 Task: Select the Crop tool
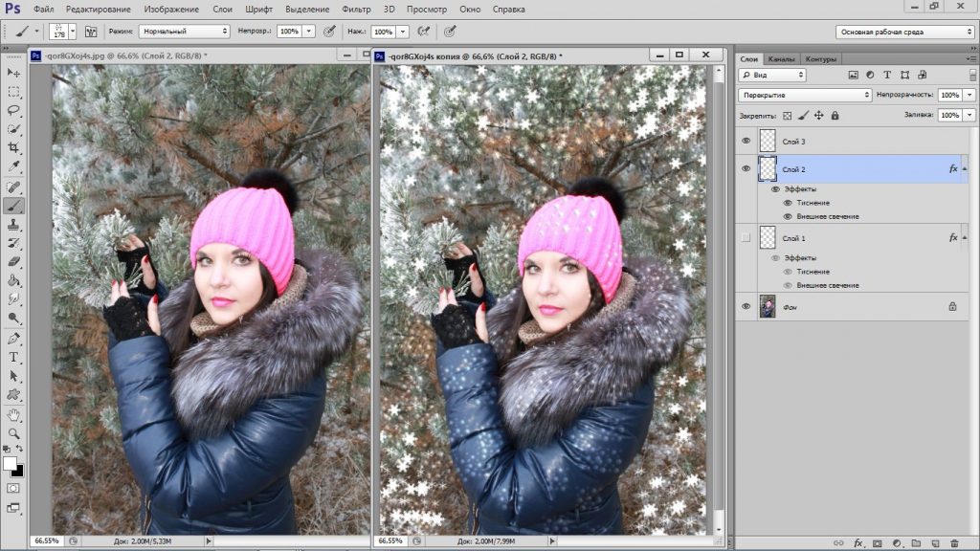(13, 148)
